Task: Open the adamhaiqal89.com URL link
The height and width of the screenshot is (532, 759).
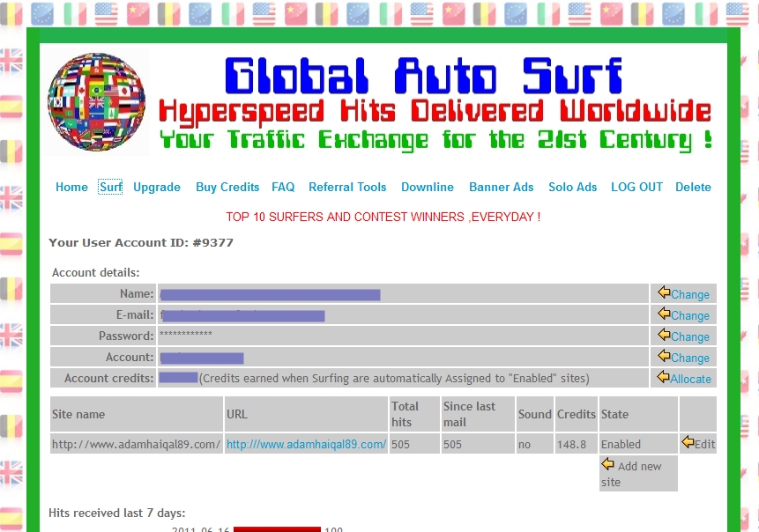Action: click(x=307, y=445)
